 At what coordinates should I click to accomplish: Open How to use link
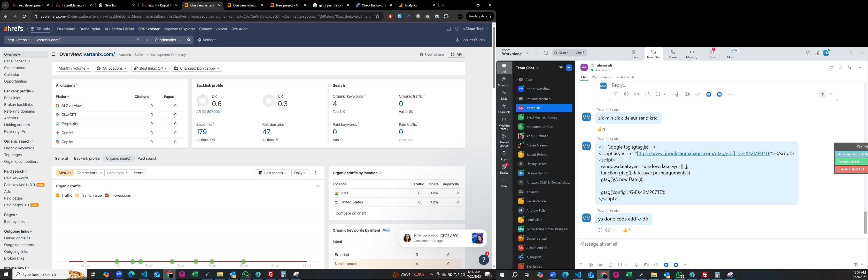tap(432, 54)
